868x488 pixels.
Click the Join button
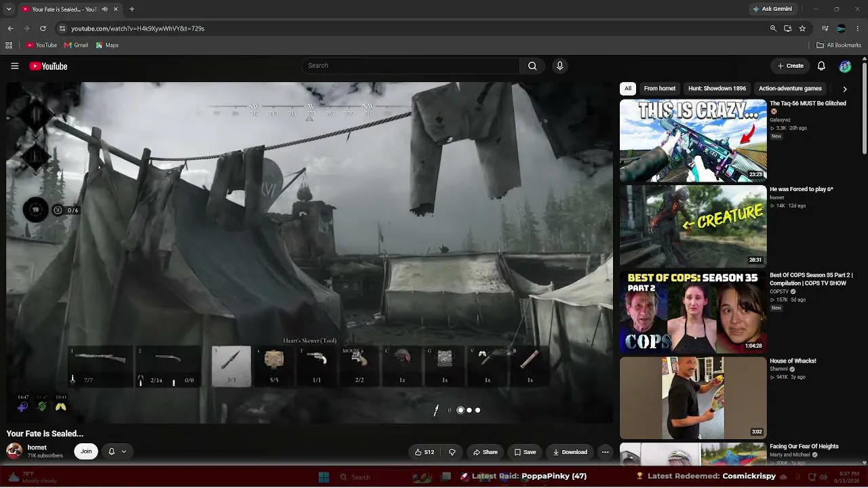pyautogui.click(x=86, y=451)
